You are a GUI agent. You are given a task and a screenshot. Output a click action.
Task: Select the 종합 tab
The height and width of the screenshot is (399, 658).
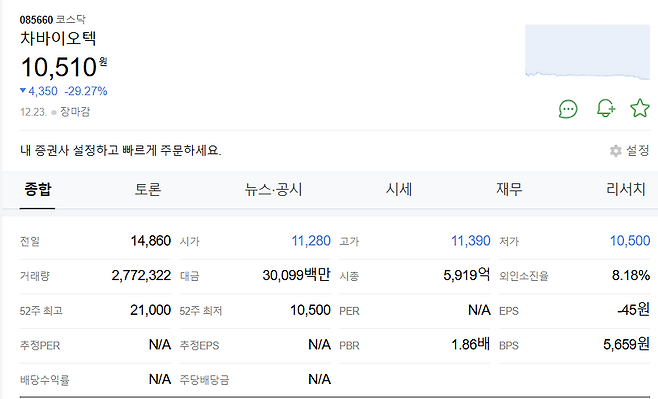[x=37, y=189]
